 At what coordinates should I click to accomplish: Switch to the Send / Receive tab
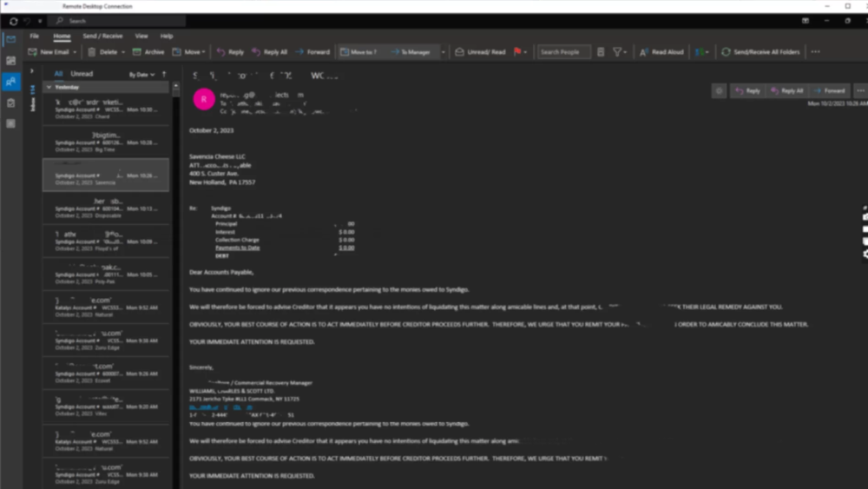102,36
